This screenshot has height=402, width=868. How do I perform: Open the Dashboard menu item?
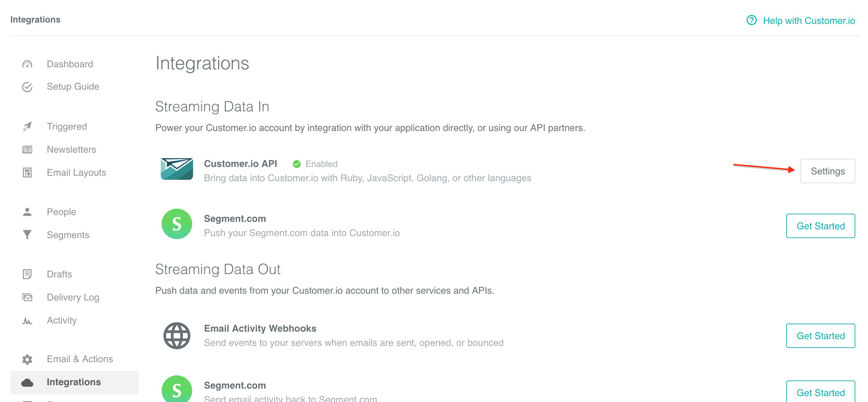70,64
